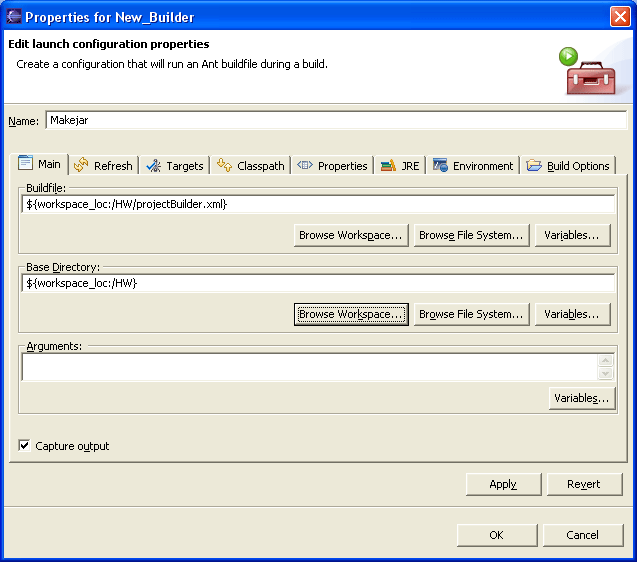Viewport: 637px width, 562px height.
Task: Click the Classpath tab icon
Action: tap(224, 165)
